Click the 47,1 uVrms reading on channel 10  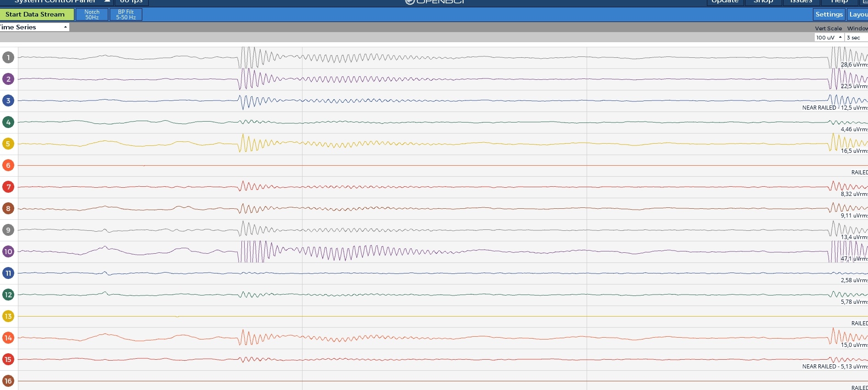pyautogui.click(x=854, y=259)
